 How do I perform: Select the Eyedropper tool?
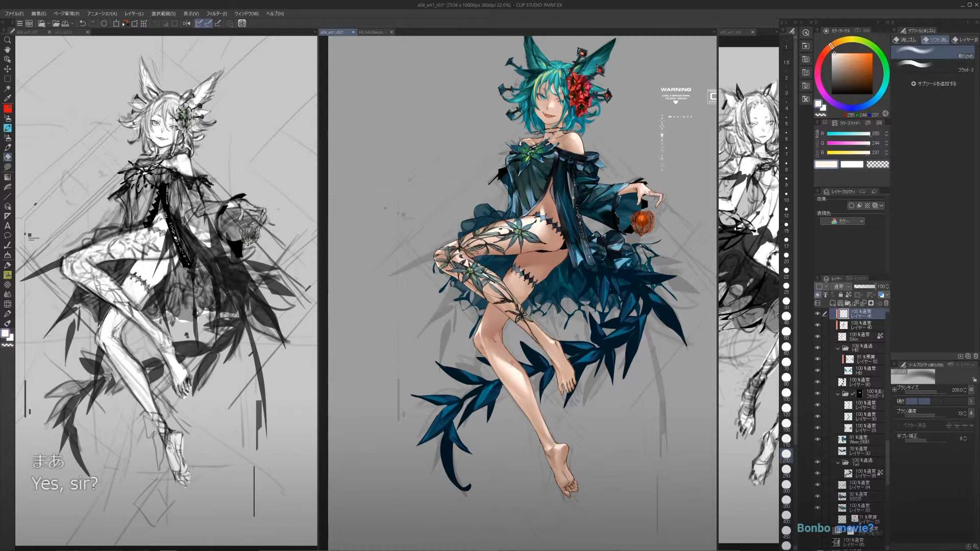(x=7, y=98)
